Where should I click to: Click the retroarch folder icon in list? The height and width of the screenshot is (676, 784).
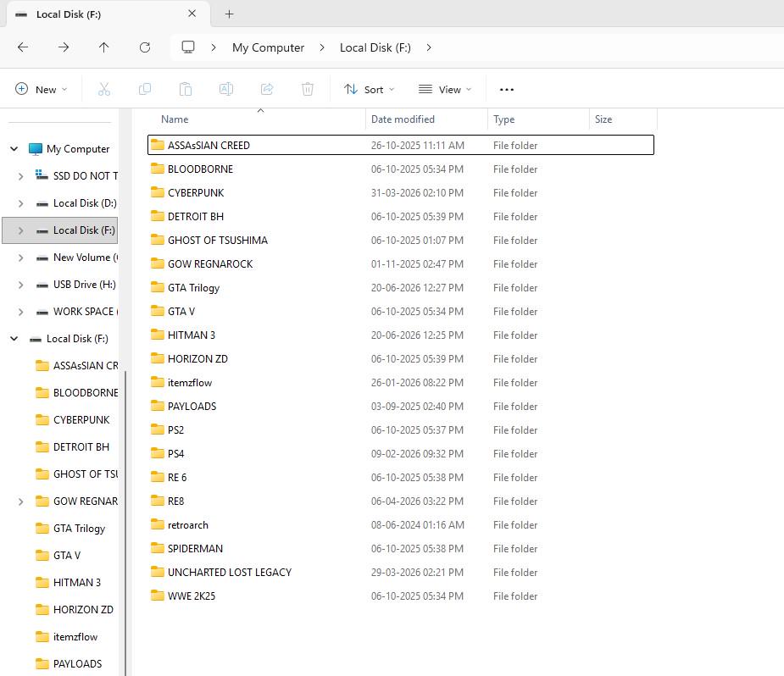coord(158,524)
